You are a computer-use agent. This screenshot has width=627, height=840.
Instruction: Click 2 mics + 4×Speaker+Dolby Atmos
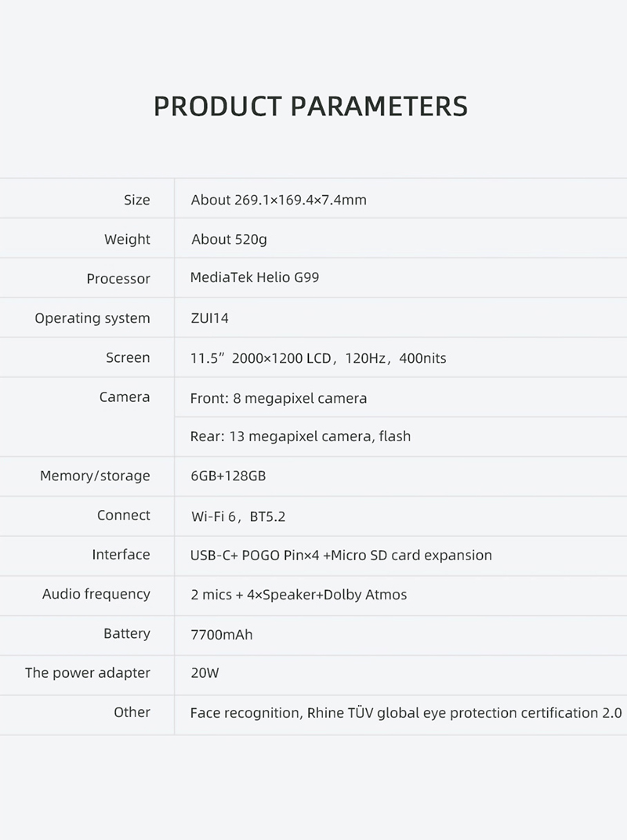[x=299, y=595]
